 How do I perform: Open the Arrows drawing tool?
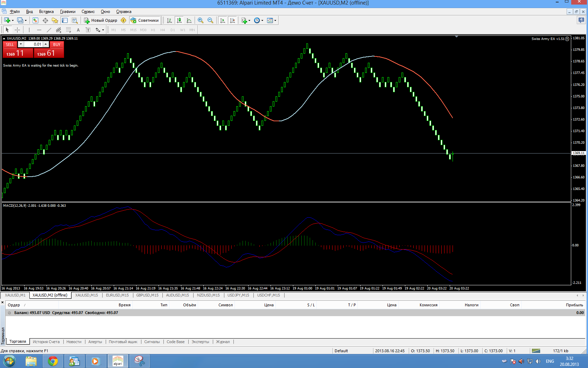coord(98,30)
